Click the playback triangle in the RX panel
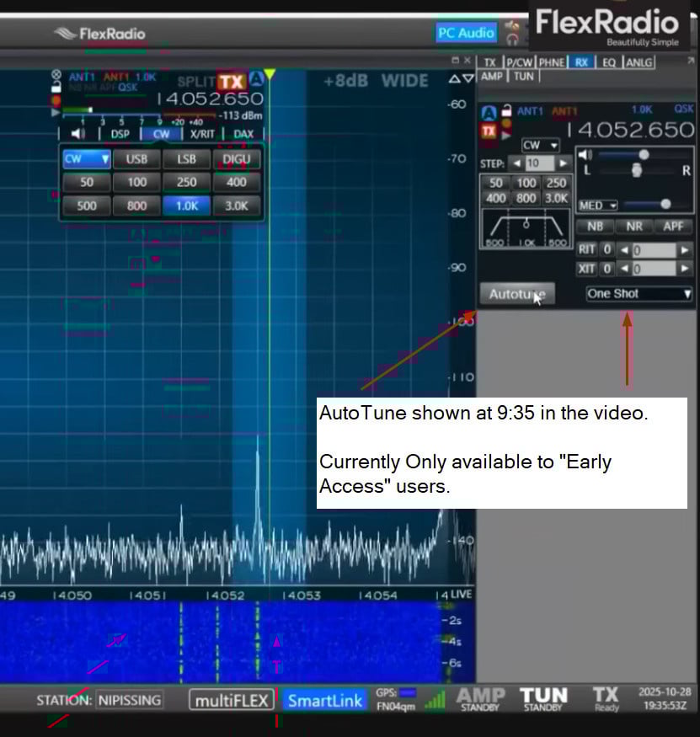This screenshot has width=700, height=737. point(506,136)
